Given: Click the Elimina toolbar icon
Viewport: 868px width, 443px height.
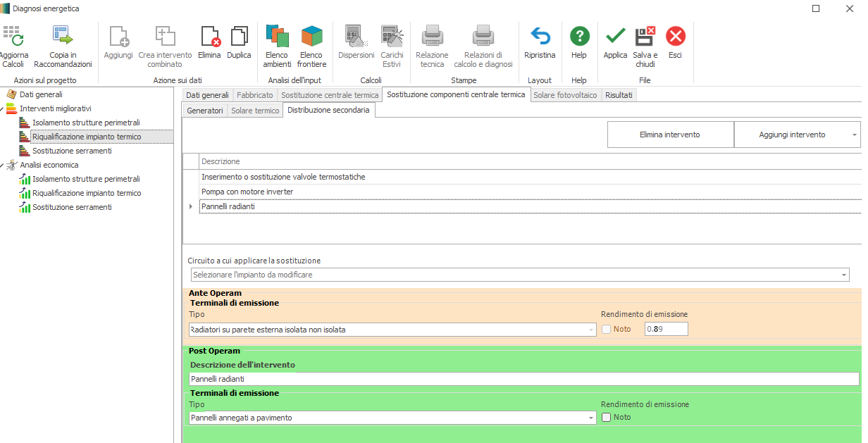Looking at the screenshot, I should coord(209,37).
